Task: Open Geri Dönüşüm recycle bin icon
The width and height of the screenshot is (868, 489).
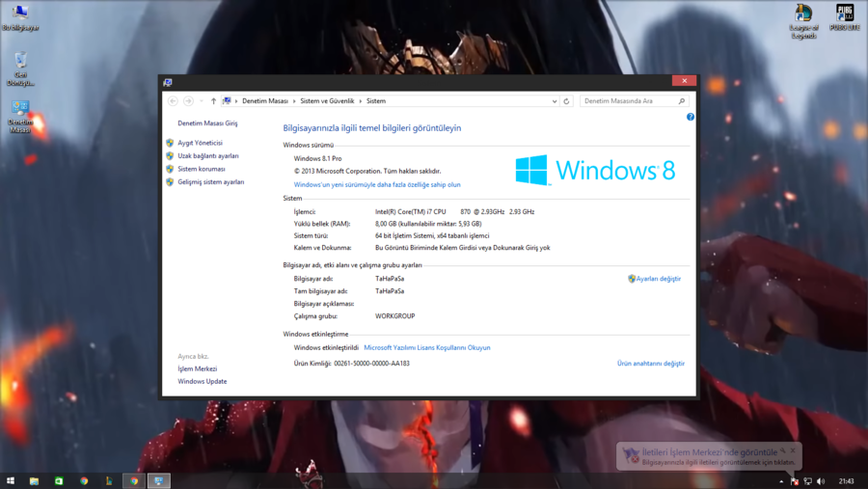Action: (x=20, y=68)
